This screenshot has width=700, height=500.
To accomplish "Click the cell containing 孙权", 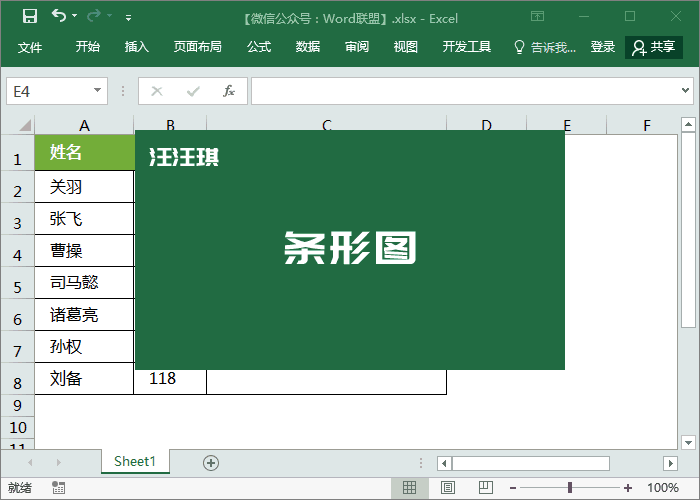I will pos(84,346).
